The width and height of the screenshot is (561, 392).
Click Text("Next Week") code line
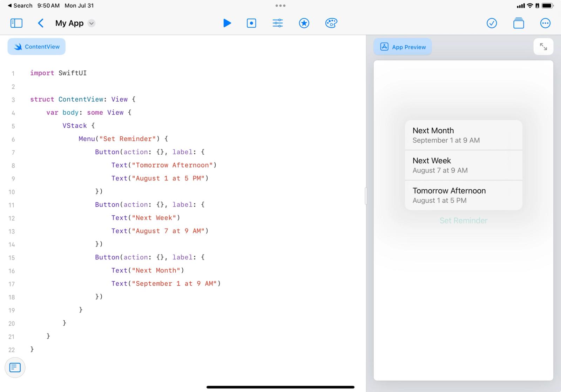coord(146,218)
